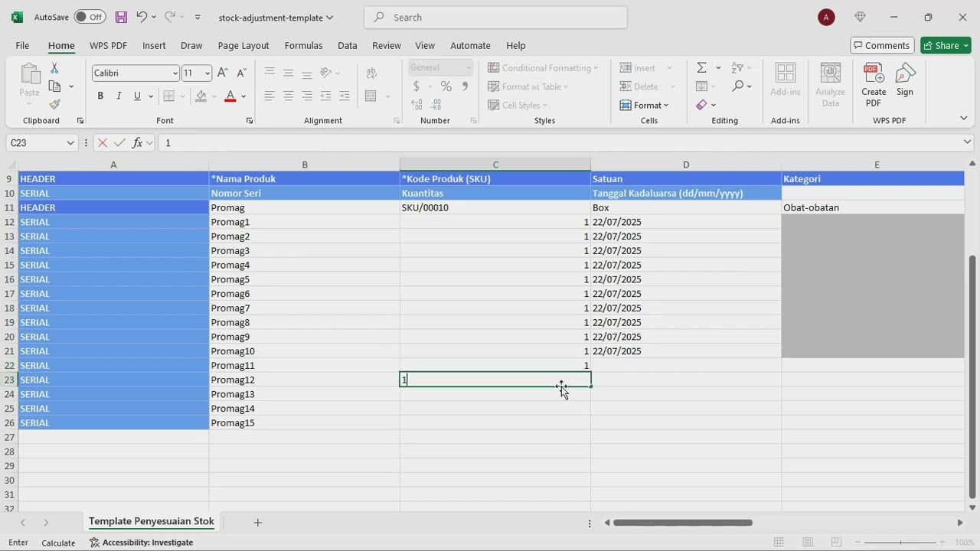Click the Orientation text-angle icon

(325, 73)
